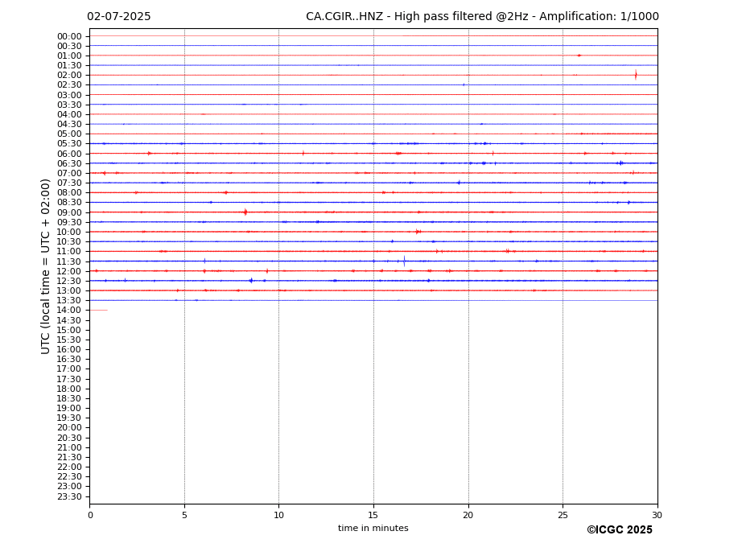Viewport: 746px width, 560px height.
Task: Click the 14:00 time row label
Action: [x=69, y=311]
